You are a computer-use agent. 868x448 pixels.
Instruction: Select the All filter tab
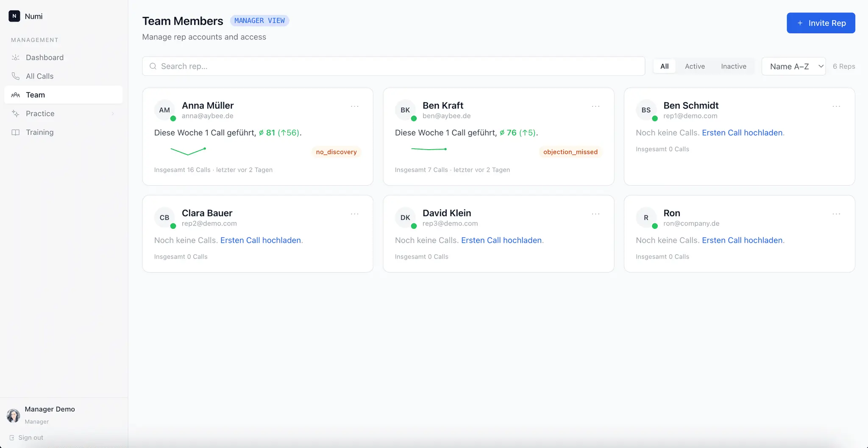pos(664,66)
